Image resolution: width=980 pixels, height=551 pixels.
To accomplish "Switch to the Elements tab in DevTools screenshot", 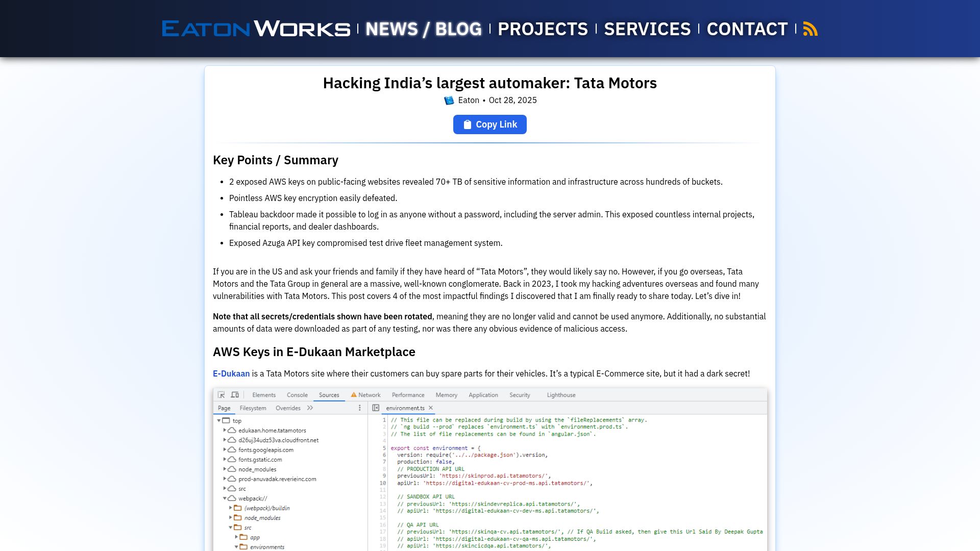I will [x=264, y=395].
